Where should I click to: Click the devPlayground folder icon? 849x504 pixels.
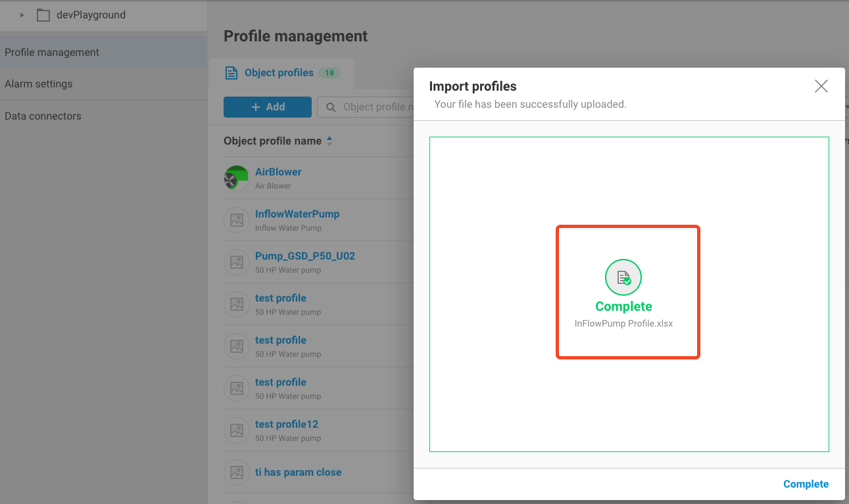point(43,14)
